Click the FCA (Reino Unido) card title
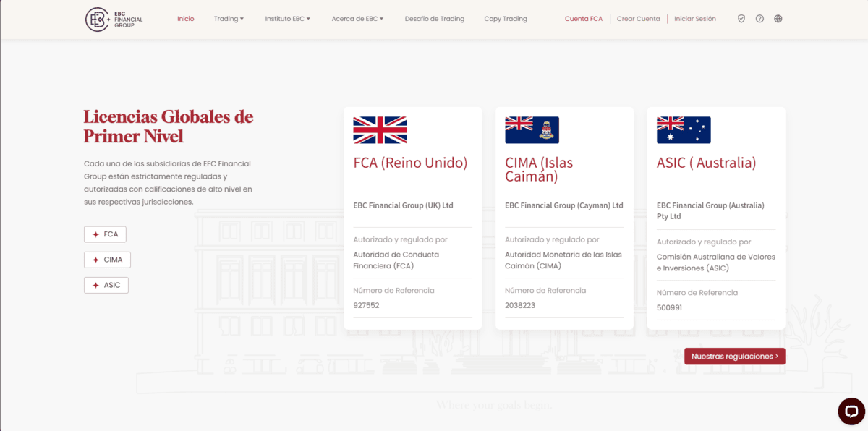This screenshot has height=431, width=868. coord(410,163)
